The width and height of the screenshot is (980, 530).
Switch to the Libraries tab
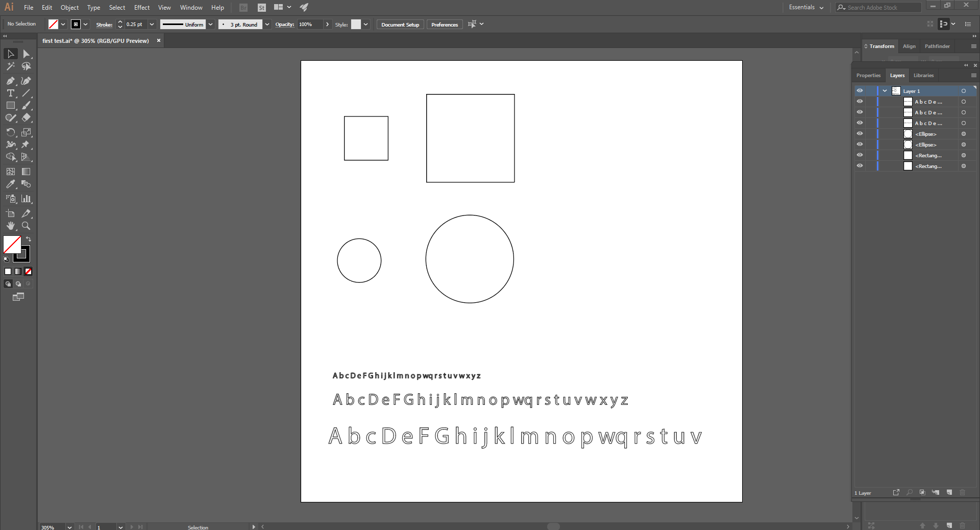pos(923,76)
